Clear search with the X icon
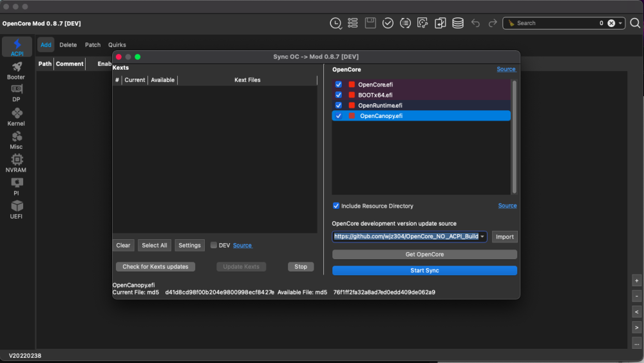Image resolution: width=644 pixels, height=363 pixels. pos(611,23)
